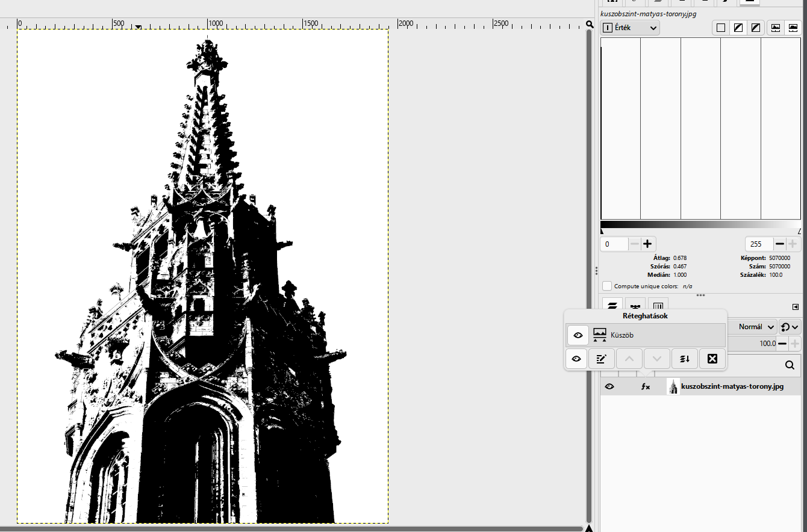
Task: Toggle all layer effects visibility eye button
Action: point(576,359)
